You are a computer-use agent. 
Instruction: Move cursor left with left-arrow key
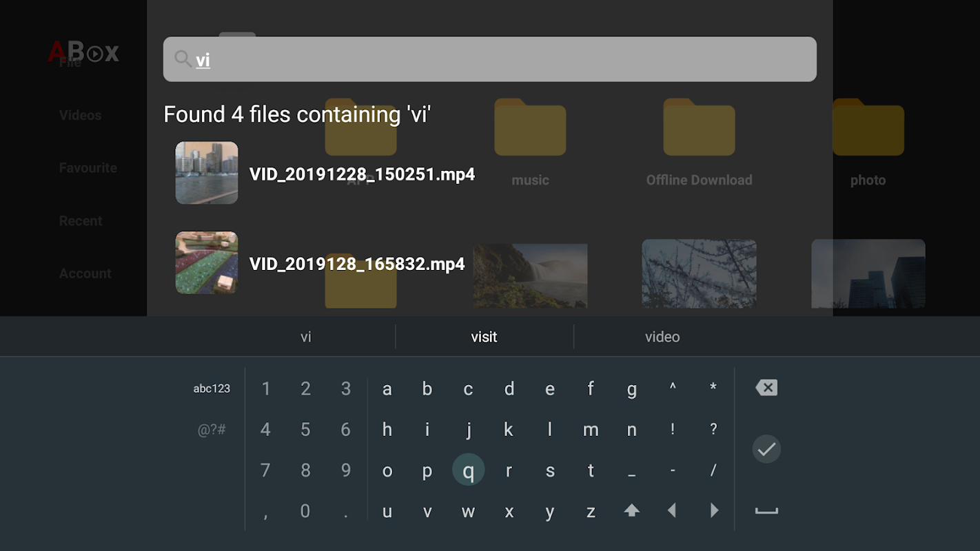point(672,511)
